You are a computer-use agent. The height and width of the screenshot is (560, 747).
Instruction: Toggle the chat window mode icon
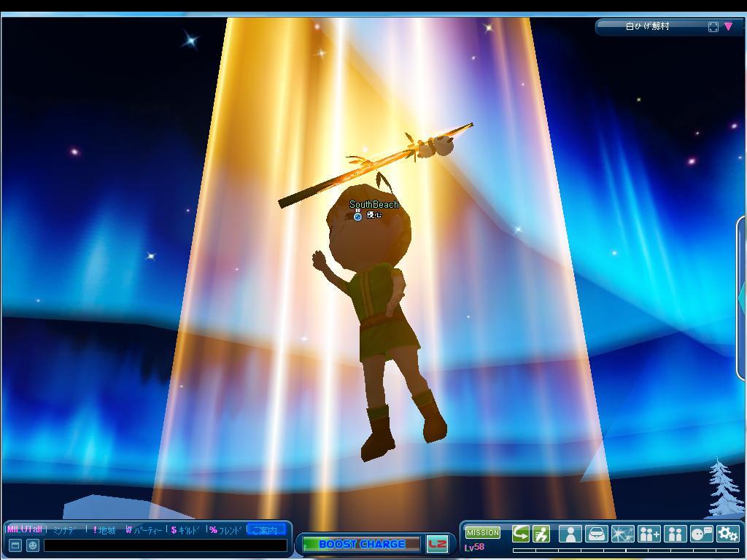15,545
